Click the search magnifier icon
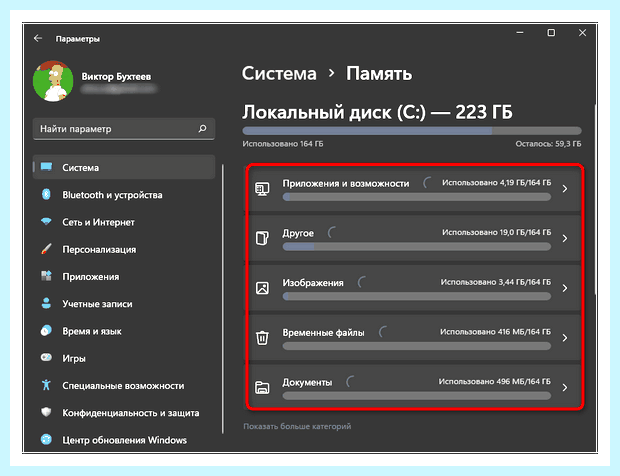The width and height of the screenshot is (620, 476). pos(202,128)
